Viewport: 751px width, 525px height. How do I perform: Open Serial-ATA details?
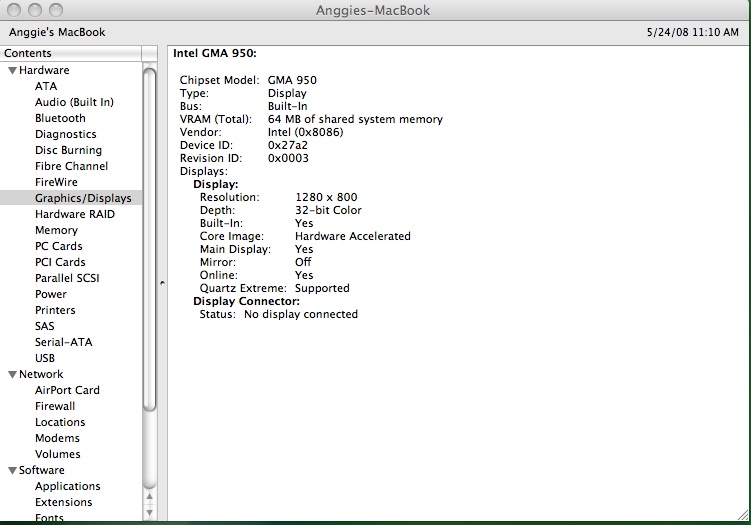click(x=63, y=342)
